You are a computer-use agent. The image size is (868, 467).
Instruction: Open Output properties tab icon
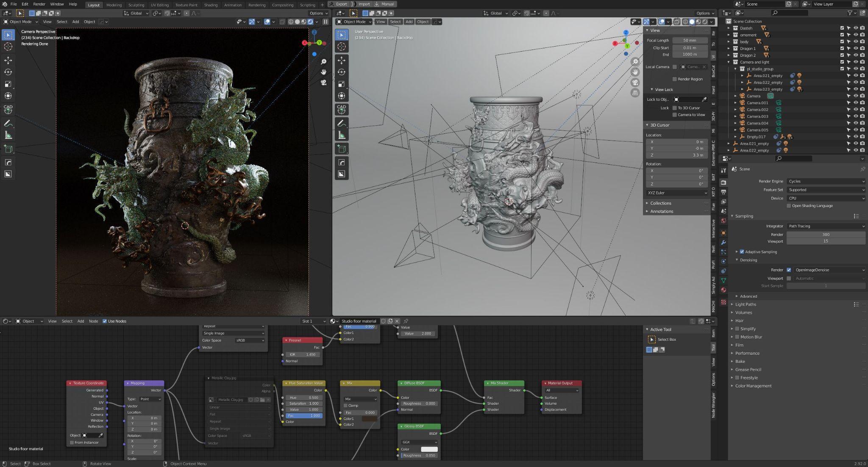click(x=723, y=192)
